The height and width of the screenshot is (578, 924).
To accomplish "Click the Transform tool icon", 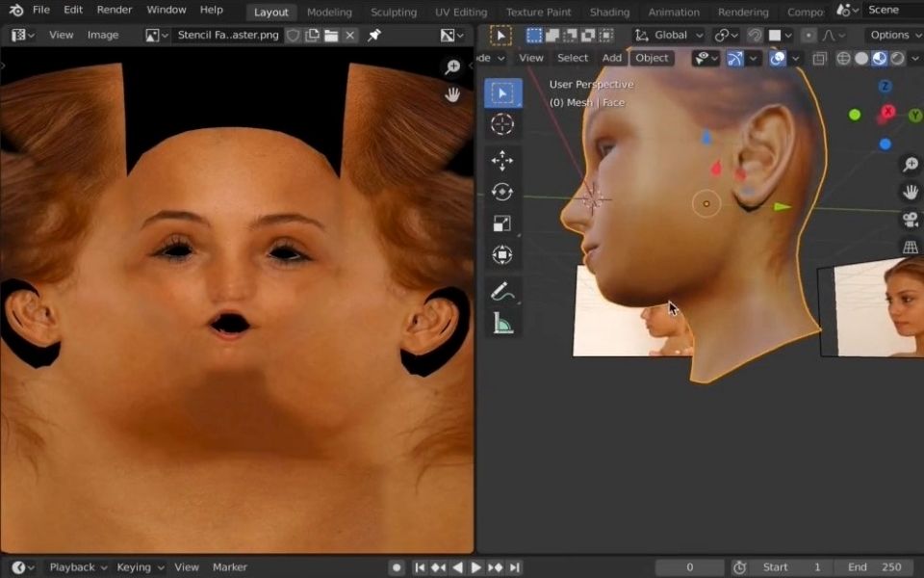I will tap(501, 255).
